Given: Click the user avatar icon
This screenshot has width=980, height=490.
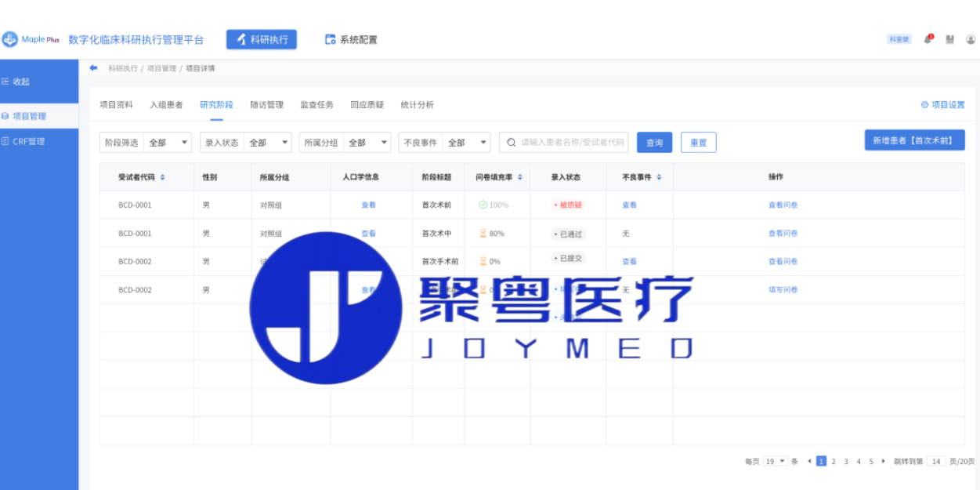Looking at the screenshot, I should pos(971,39).
